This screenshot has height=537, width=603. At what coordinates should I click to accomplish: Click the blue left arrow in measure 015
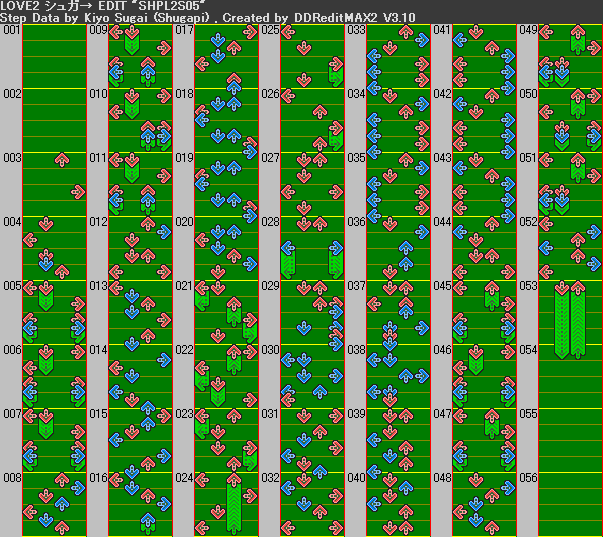tap(116, 439)
